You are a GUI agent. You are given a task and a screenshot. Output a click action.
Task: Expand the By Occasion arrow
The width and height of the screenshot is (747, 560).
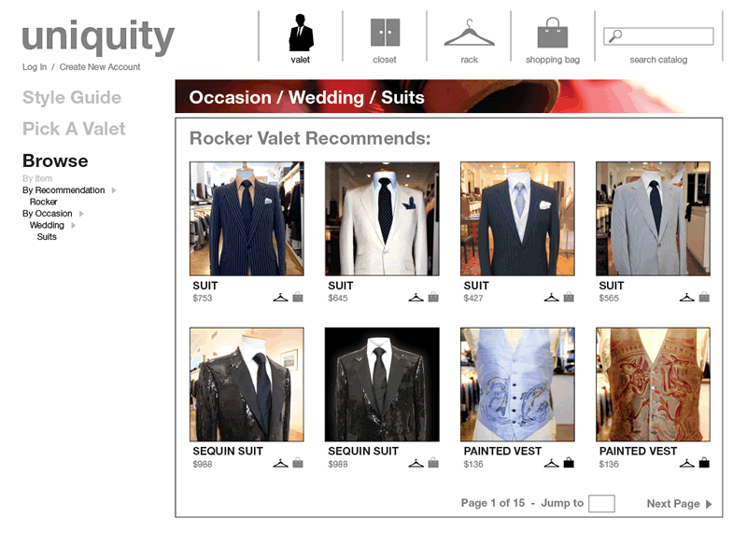(81, 214)
